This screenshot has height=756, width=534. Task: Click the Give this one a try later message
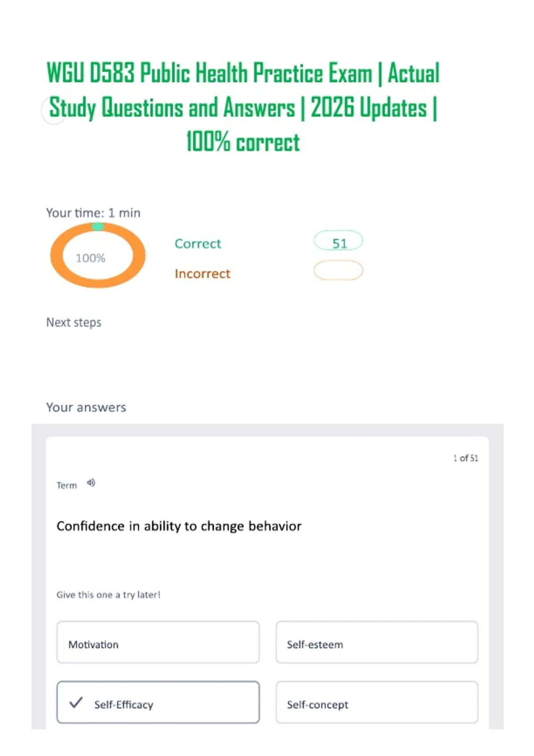point(108,595)
